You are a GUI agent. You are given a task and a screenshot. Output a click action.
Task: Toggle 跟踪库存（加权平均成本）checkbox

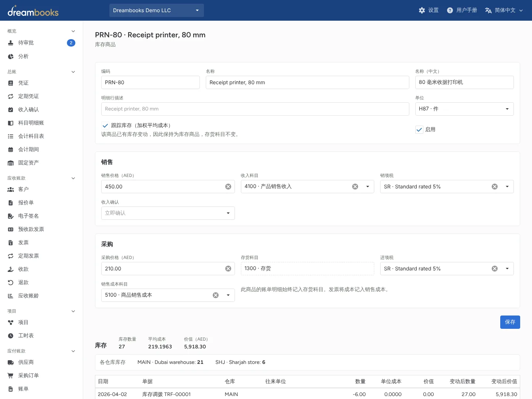click(105, 126)
